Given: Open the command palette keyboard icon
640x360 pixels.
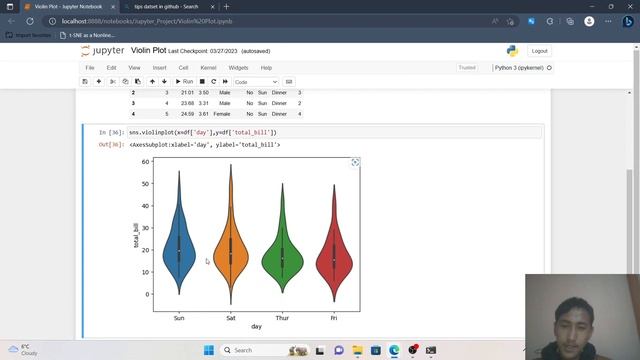Looking at the screenshot, I should pos(289,82).
